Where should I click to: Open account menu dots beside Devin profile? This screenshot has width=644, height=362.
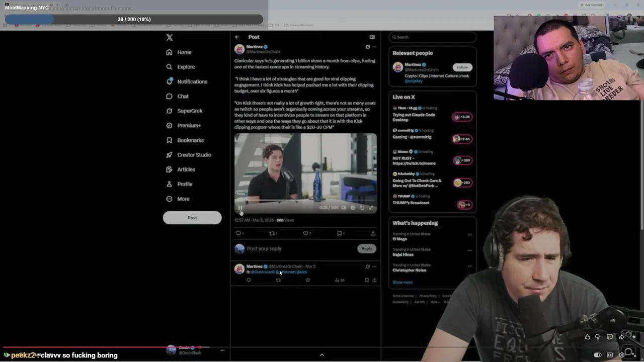point(222,350)
